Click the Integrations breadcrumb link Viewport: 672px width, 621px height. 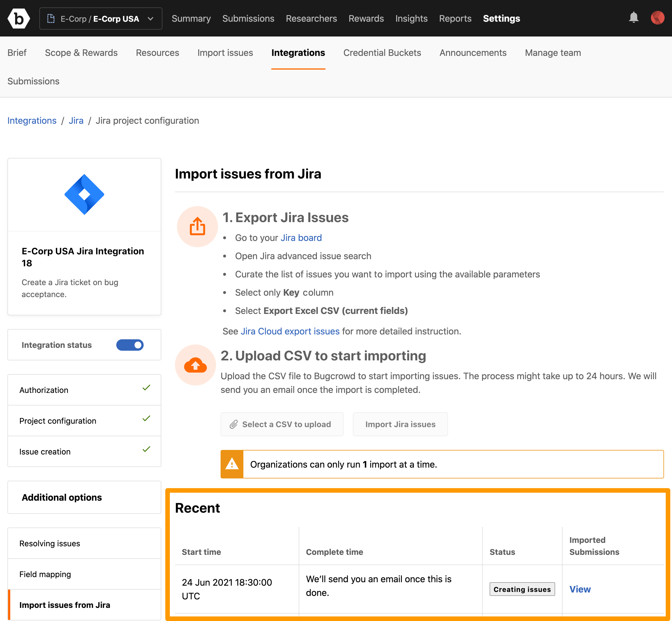click(32, 121)
